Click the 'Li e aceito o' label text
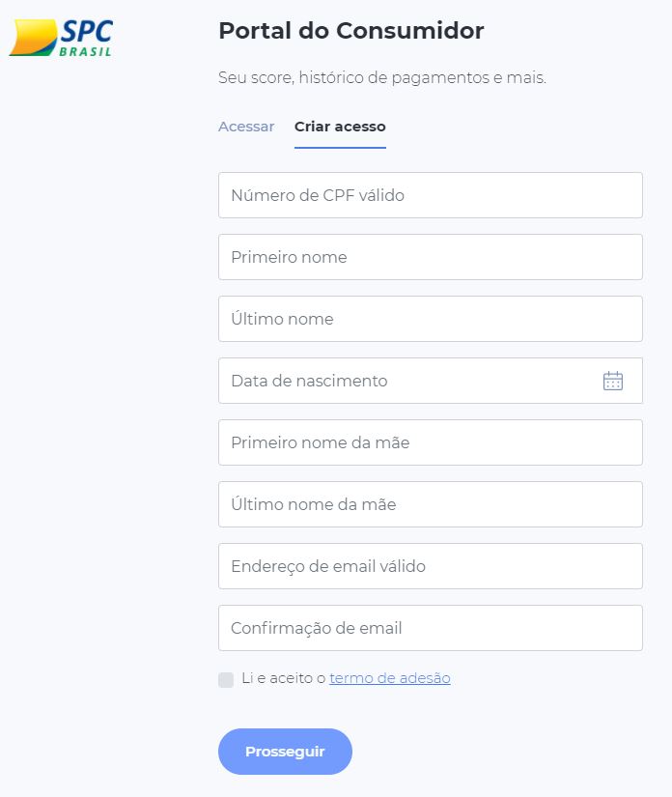This screenshot has height=797, width=672. pos(283,678)
